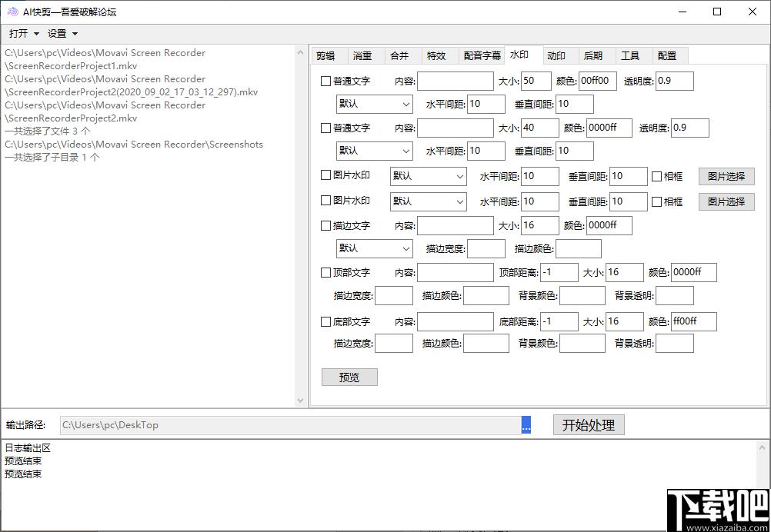Enable the second 普通文字 checkbox with size 40

(x=325, y=128)
